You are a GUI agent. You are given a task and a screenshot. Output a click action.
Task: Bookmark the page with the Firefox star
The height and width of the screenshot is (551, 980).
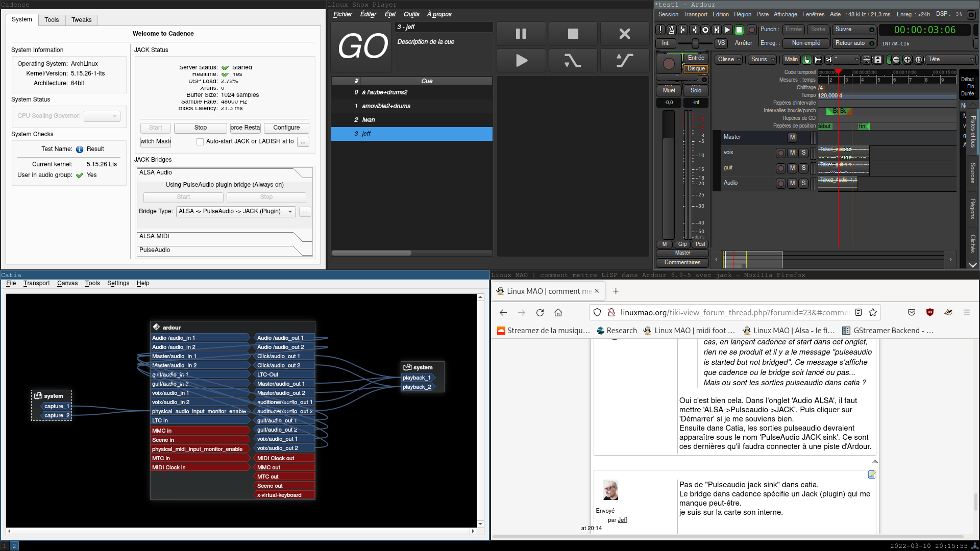click(x=873, y=313)
